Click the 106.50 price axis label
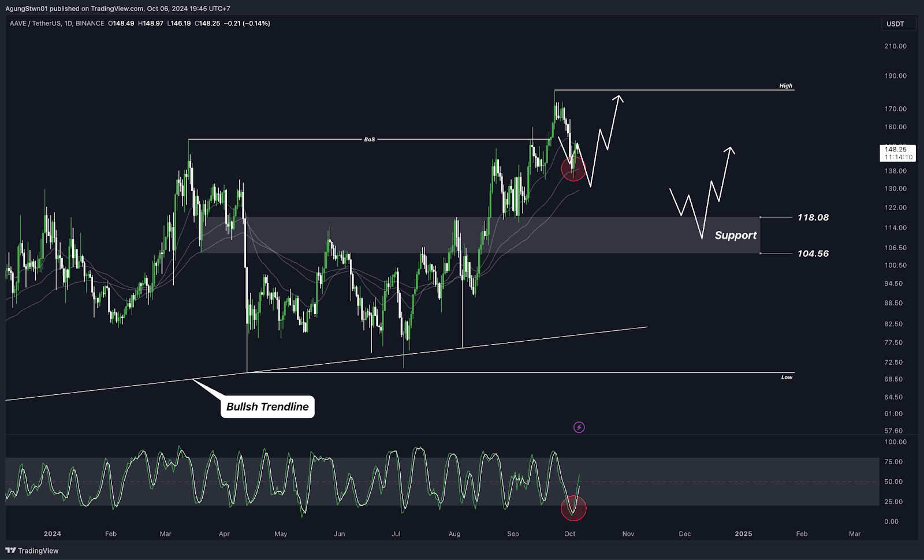Image resolution: width=924 pixels, height=560 pixels. click(896, 248)
